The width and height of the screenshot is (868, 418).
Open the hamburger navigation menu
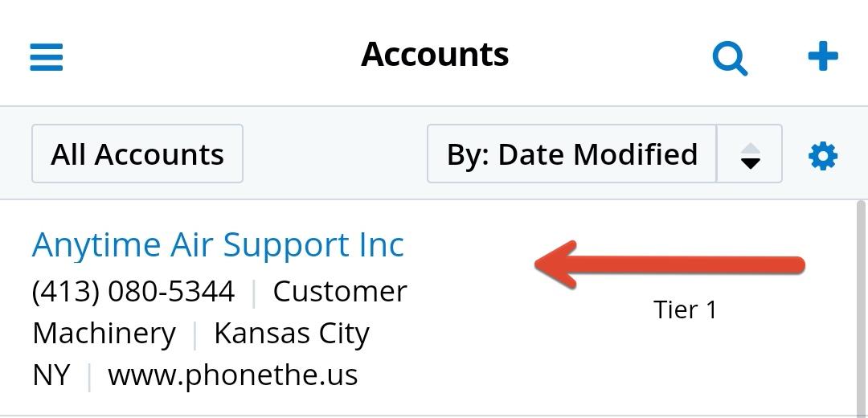tap(47, 57)
